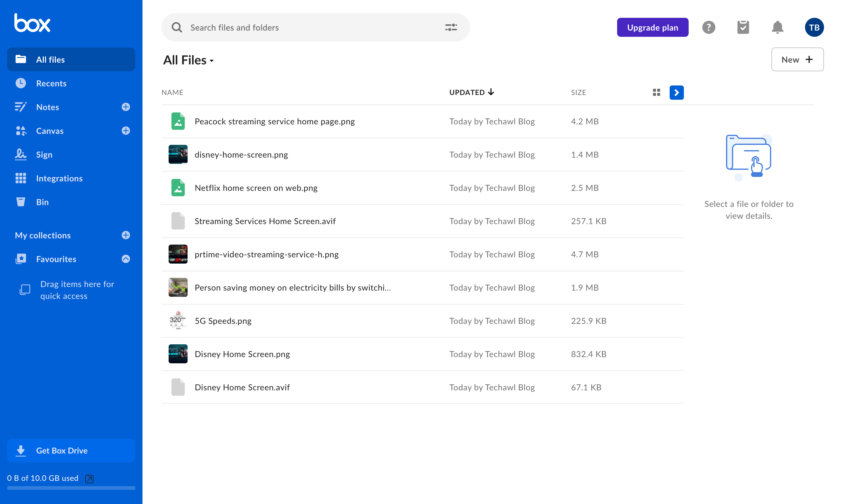Screen dimensions: 843x504
Task: Open notifications bell
Action: pos(777,27)
